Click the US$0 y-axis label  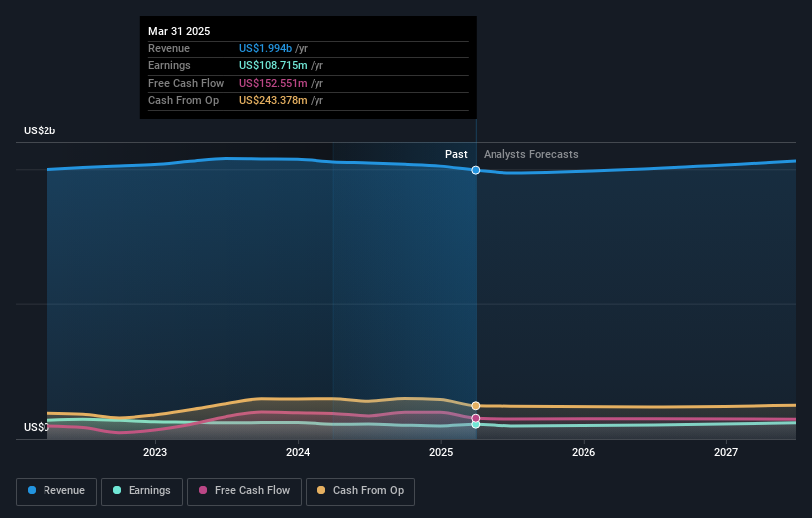37,427
